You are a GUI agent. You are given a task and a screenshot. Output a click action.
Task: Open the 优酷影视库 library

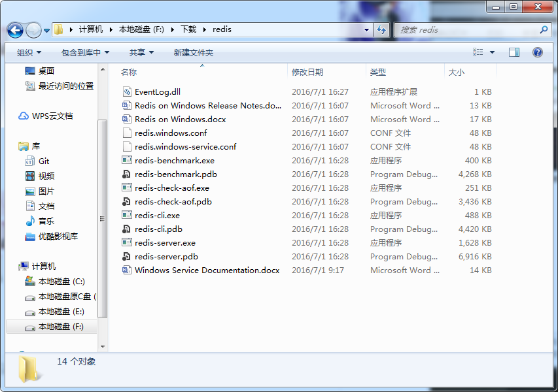coord(58,237)
